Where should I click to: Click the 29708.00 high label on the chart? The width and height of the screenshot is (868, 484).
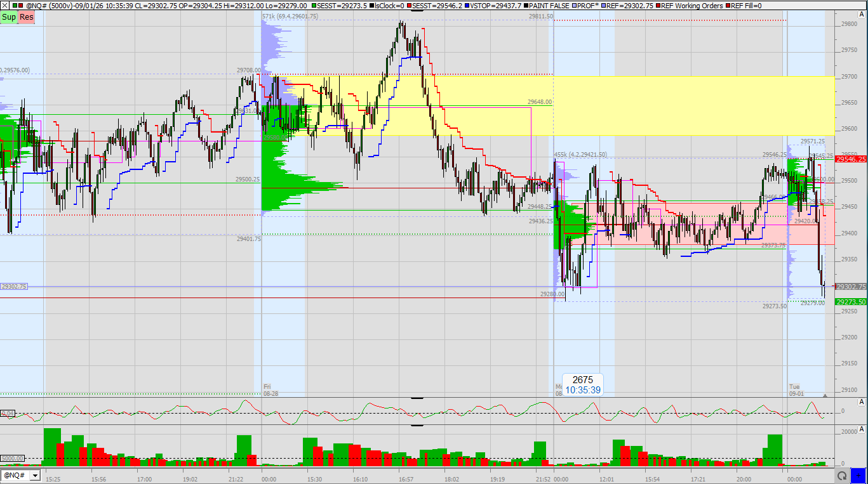(248, 71)
